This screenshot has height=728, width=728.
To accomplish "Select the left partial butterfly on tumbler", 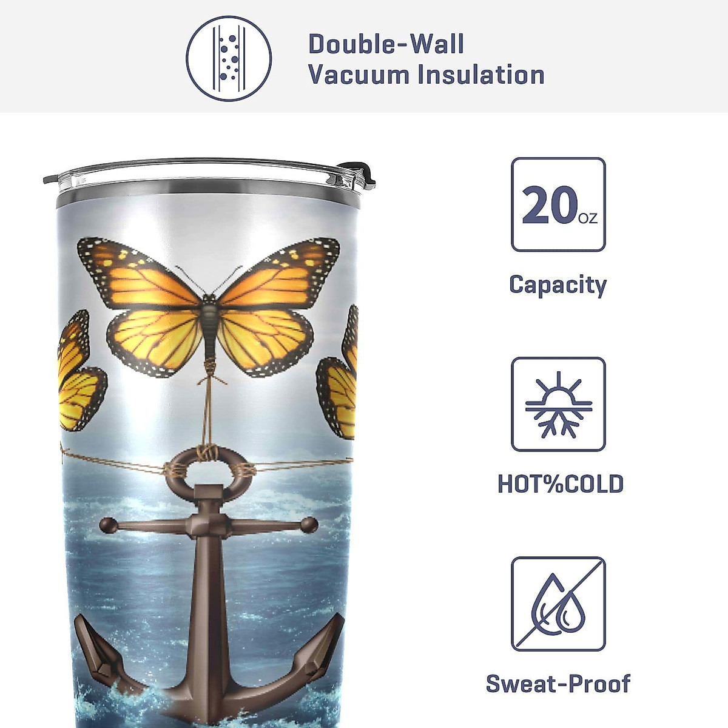I will point(81,370).
